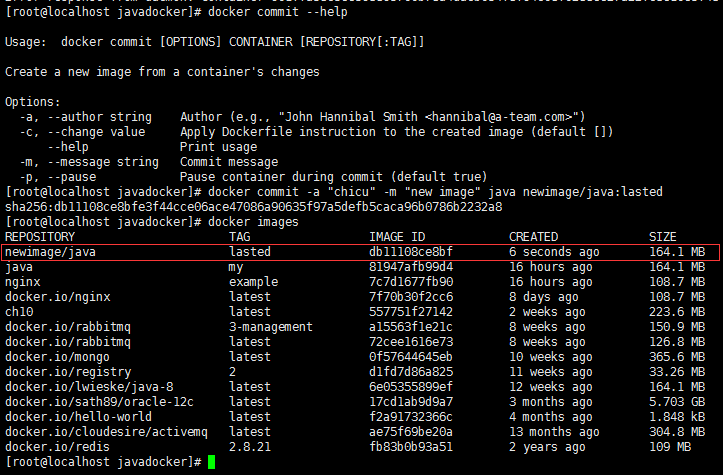The height and width of the screenshot is (475, 723).
Task: Click the '-p, --pause' option
Action: pyautogui.click(x=58, y=177)
